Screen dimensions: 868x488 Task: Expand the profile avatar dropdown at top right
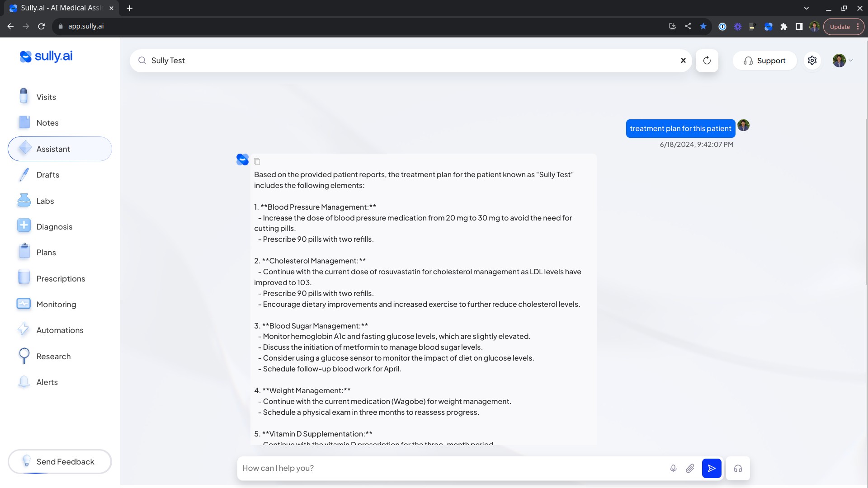[843, 61]
